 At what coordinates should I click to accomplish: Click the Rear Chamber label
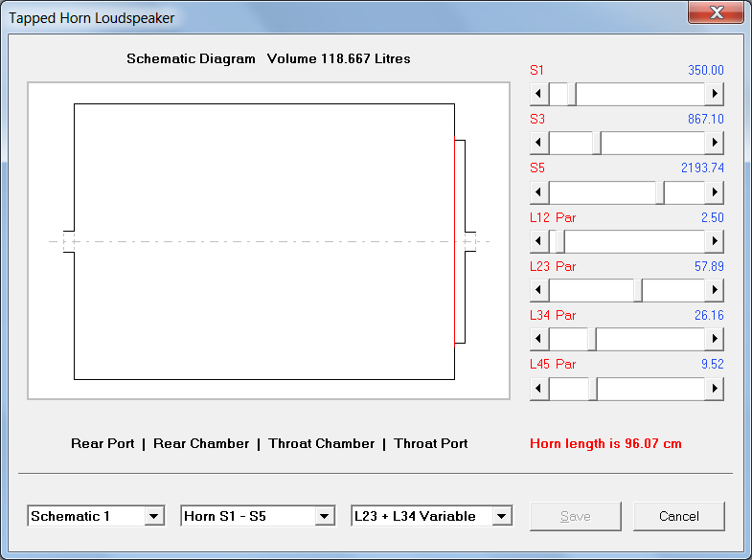tap(201, 443)
